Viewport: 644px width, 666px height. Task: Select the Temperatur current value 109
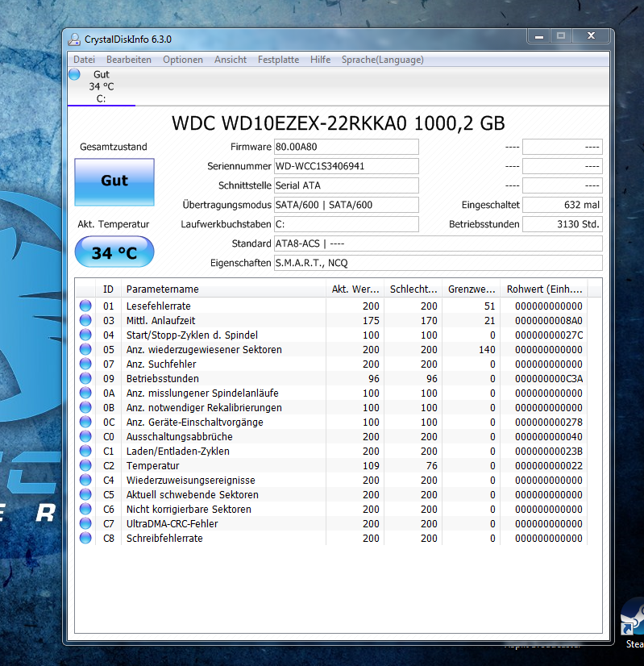(x=371, y=465)
